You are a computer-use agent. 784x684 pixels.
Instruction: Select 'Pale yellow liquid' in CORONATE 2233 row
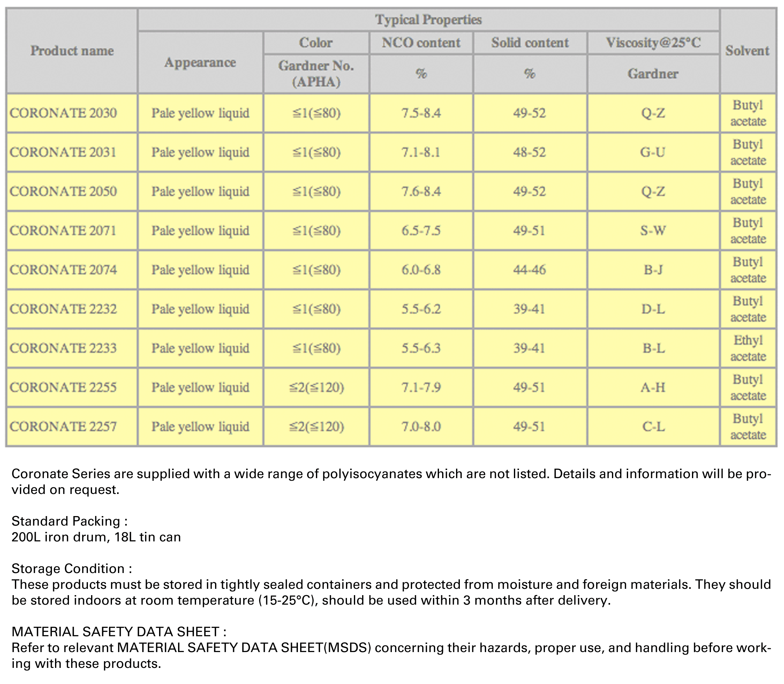201,348
